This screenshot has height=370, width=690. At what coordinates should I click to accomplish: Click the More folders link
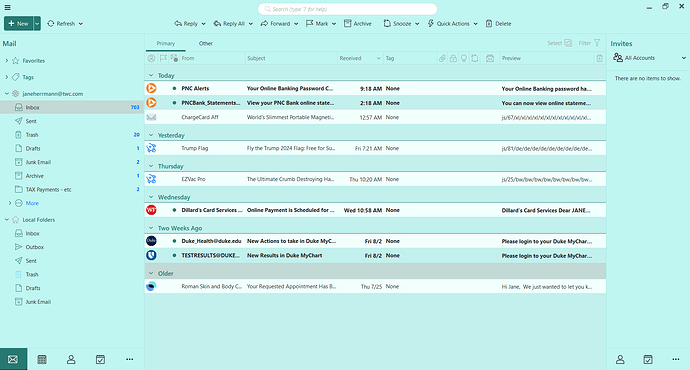32,203
